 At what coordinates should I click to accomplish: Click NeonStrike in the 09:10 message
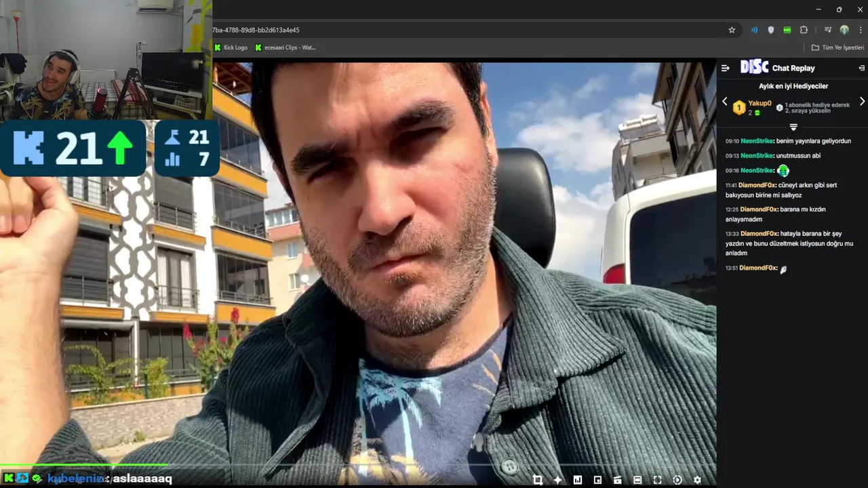pyautogui.click(x=757, y=141)
